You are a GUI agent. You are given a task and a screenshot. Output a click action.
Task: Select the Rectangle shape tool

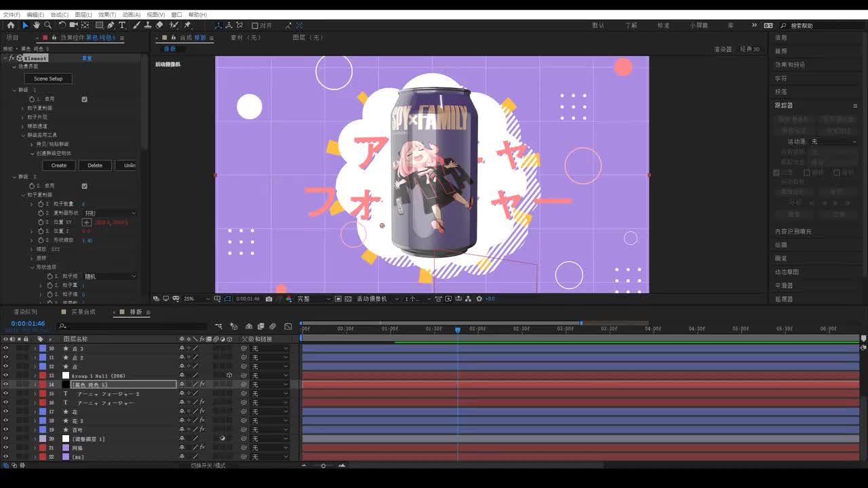click(x=99, y=25)
